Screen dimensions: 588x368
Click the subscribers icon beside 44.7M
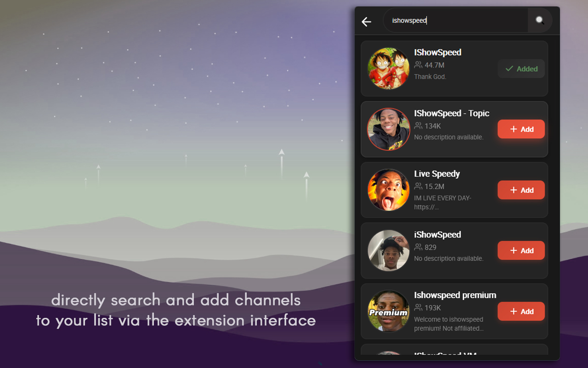pyautogui.click(x=418, y=65)
